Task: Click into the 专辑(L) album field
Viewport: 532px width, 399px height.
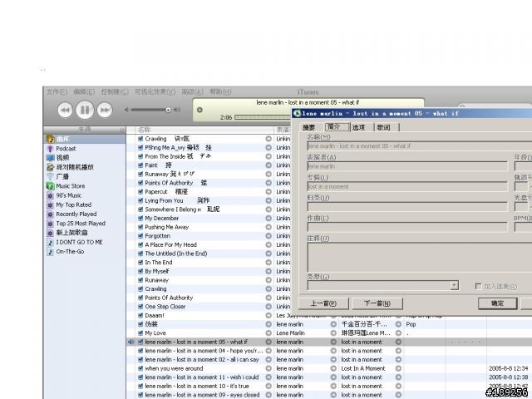Action: (x=407, y=186)
